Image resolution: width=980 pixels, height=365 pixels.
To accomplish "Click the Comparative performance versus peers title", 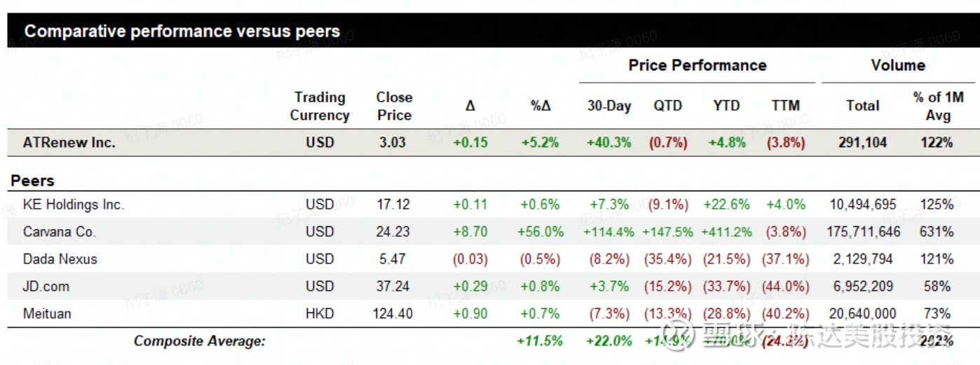I will 182,32.
